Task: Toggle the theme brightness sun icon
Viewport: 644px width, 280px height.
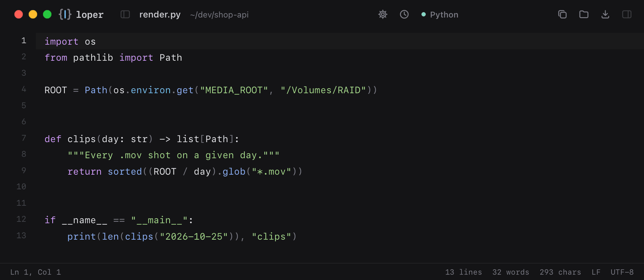Action: (x=383, y=14)
